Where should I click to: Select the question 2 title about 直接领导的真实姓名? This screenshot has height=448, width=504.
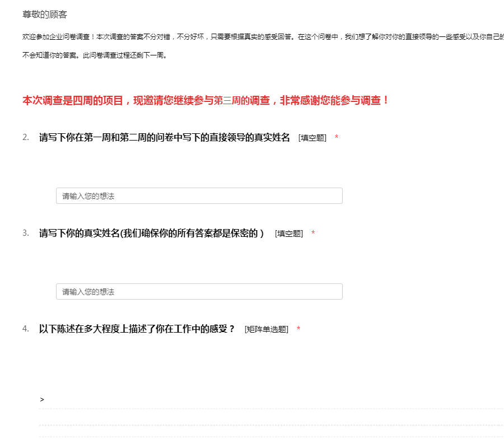tap(165, 138)
